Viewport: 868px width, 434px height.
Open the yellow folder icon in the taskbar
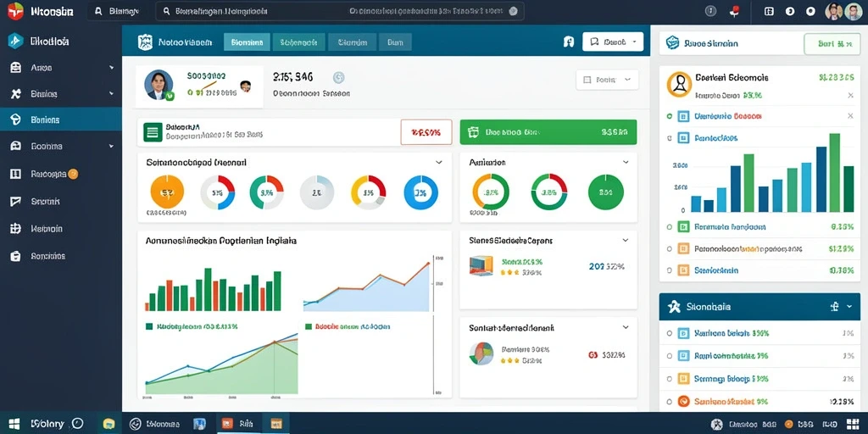108,424
